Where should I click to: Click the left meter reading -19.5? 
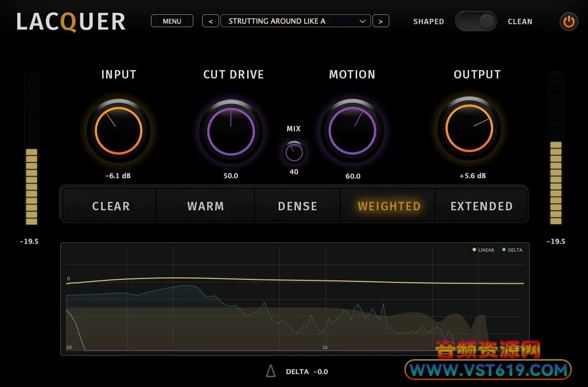tap(29, 241)
